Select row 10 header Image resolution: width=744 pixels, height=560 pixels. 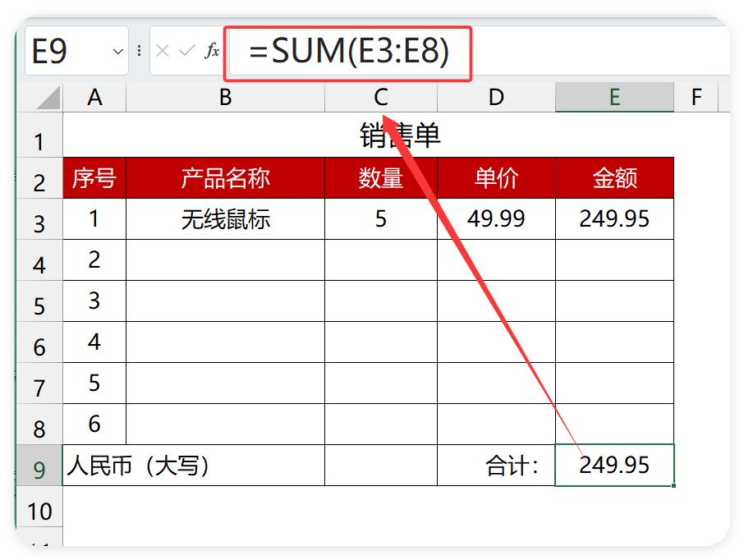(39, 507)
